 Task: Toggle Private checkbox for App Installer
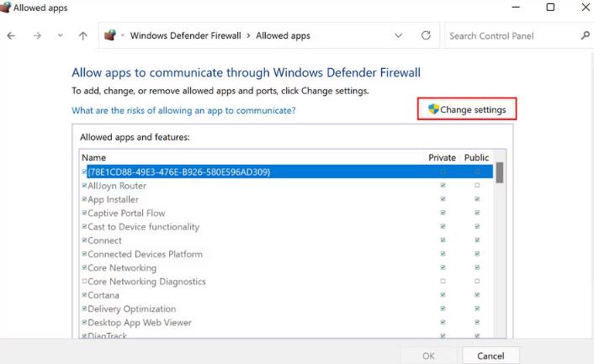(x=443, y=199)
